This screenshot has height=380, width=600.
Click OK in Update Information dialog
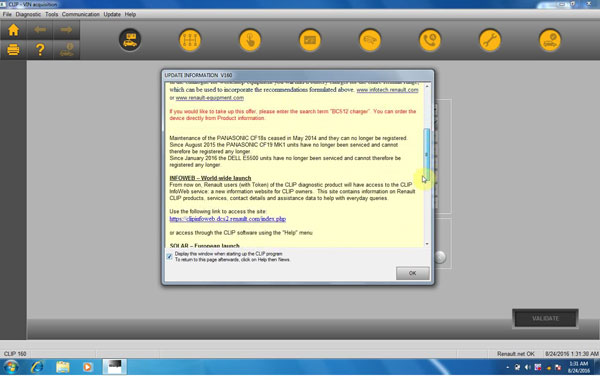coord(412,273)
